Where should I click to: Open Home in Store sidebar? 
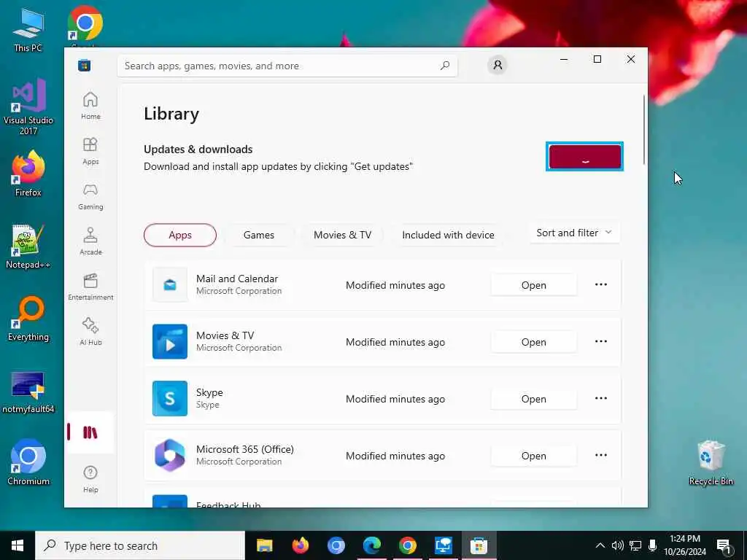90,106
